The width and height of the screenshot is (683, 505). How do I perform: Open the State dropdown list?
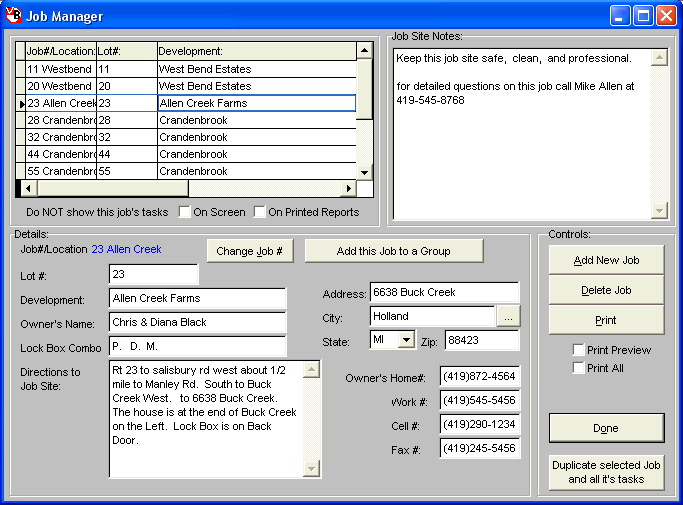[x=405, y=341]
